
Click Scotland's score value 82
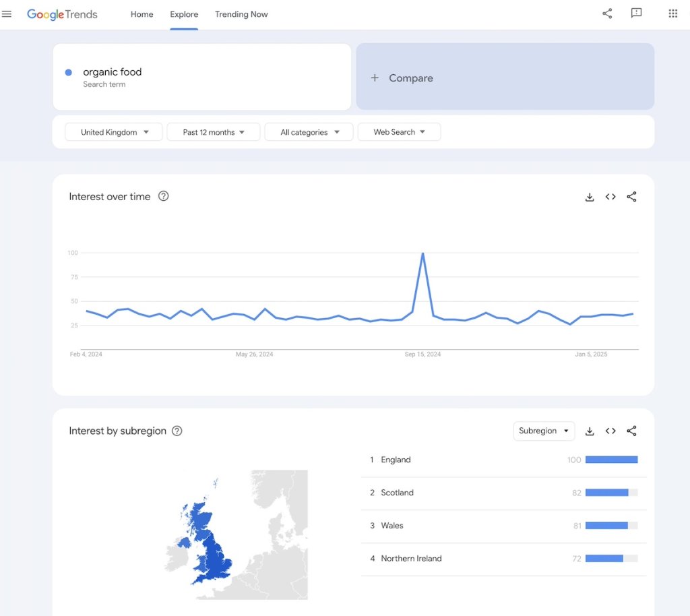(x=577, y=493)
